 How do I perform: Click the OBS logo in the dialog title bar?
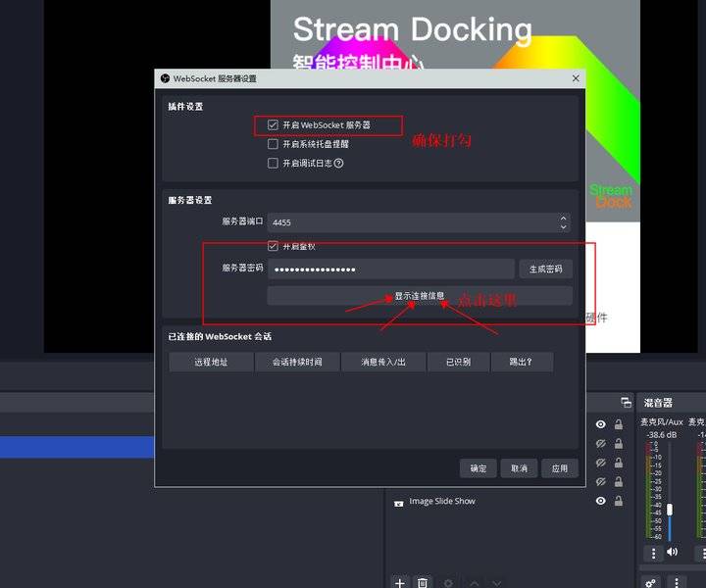(x=165, y=78)
